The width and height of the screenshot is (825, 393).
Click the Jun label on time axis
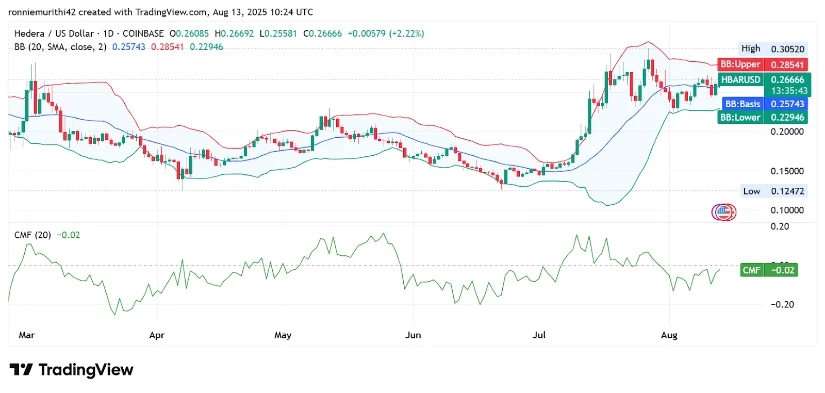click(x=413, y=335)
